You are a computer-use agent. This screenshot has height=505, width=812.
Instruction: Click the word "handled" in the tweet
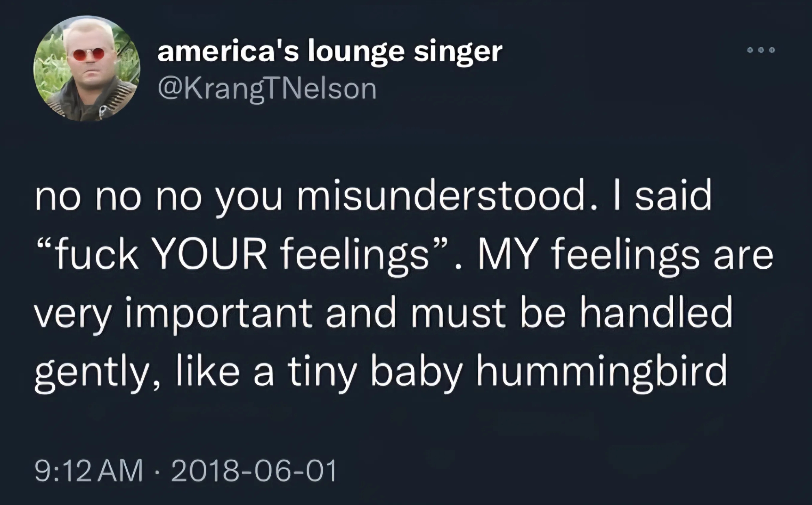[657, 313]
